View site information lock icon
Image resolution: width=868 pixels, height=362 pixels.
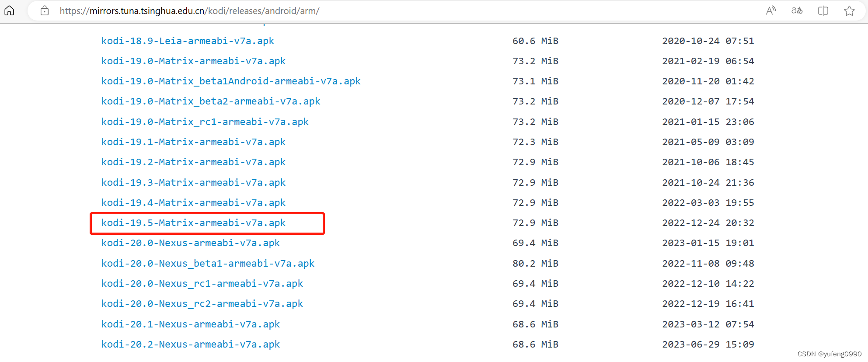click(45, 10)
